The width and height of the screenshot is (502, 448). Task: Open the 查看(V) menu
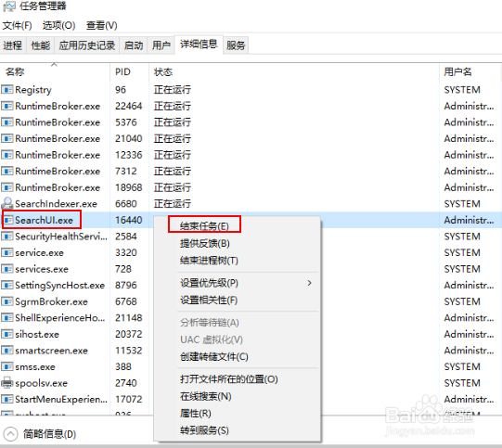coord(102,25)
